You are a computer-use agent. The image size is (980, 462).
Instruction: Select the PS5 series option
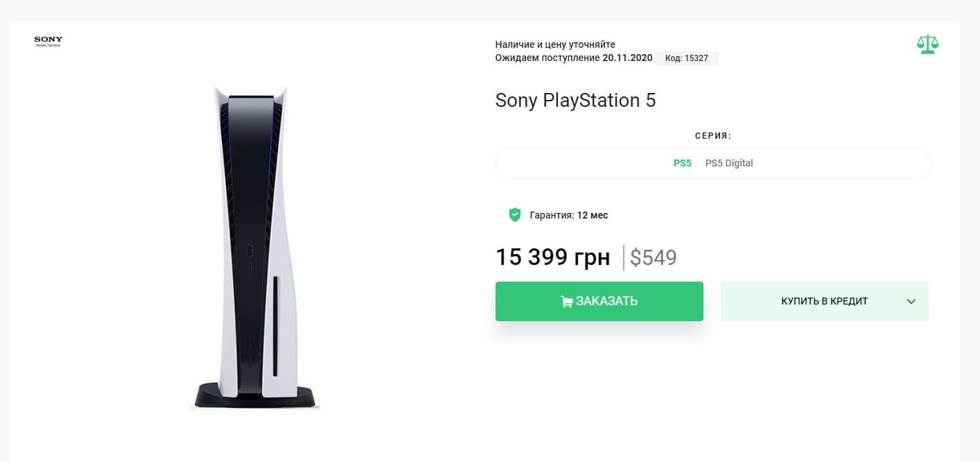point(682,164)
